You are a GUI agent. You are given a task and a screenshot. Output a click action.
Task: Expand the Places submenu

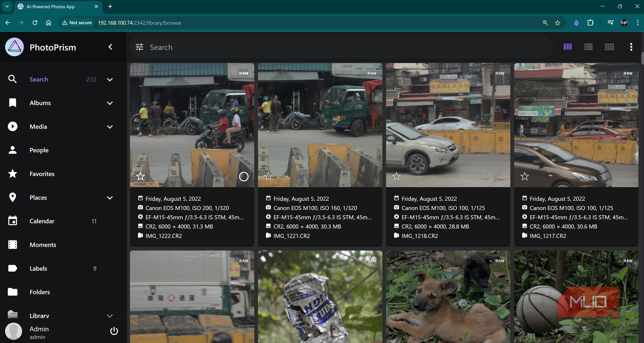pos(110,198)
